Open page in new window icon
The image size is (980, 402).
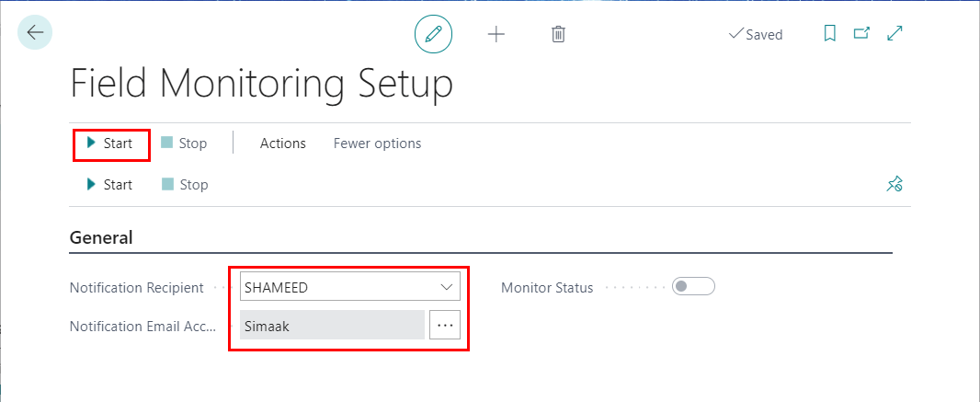[862, 33]
